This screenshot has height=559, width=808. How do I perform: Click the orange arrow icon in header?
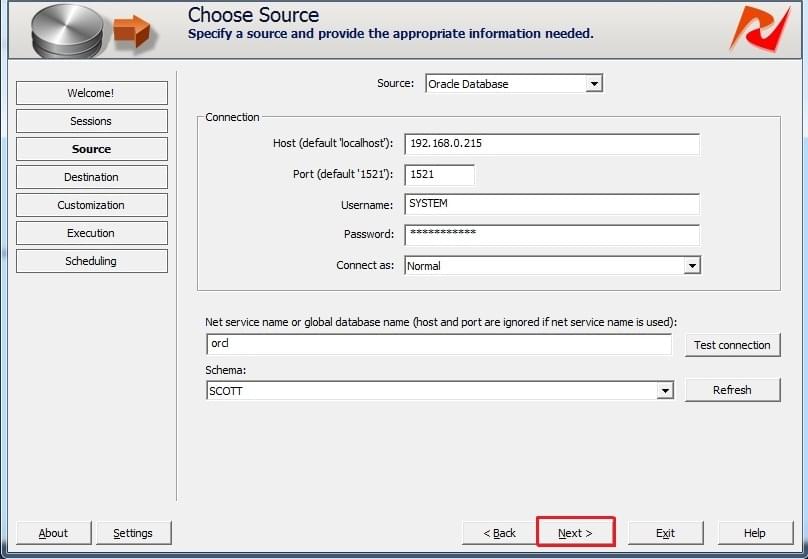coord(131,32)
